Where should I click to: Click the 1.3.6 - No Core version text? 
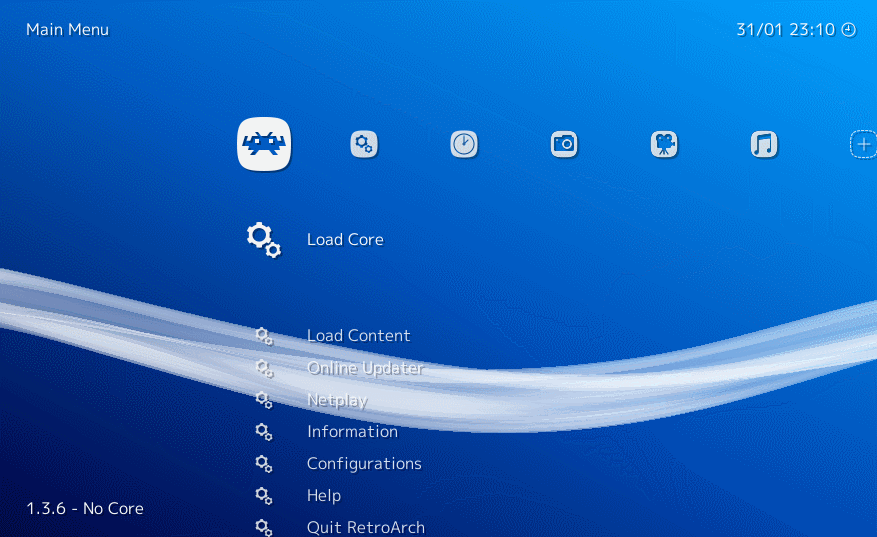(85, 508)
